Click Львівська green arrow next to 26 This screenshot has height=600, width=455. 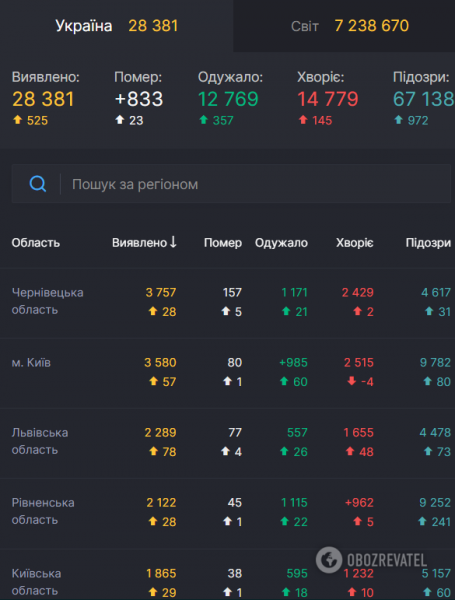284,452
